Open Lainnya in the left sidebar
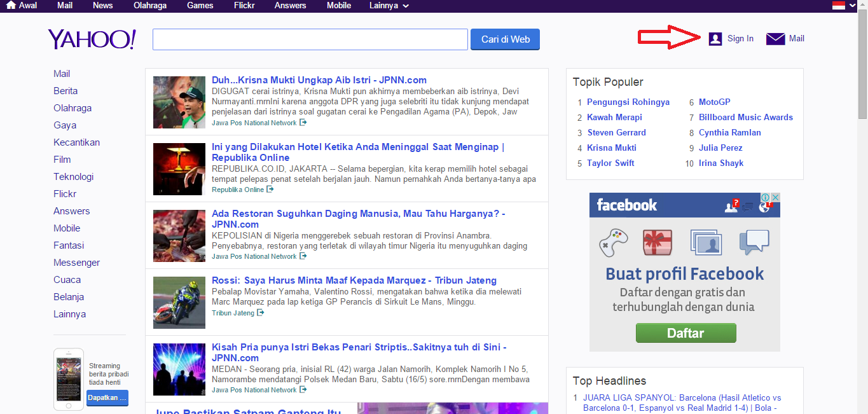The image size is (868, 414). tap(69, 314)
